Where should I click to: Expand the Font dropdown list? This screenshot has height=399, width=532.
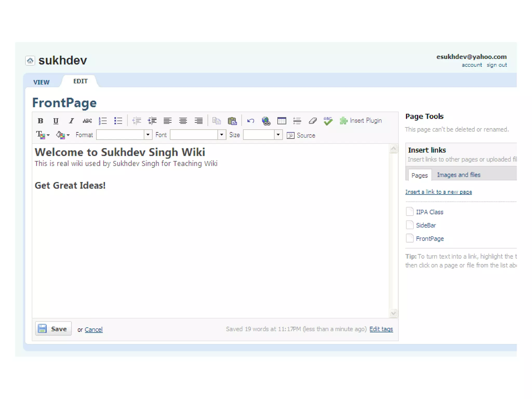pos(222,135)
